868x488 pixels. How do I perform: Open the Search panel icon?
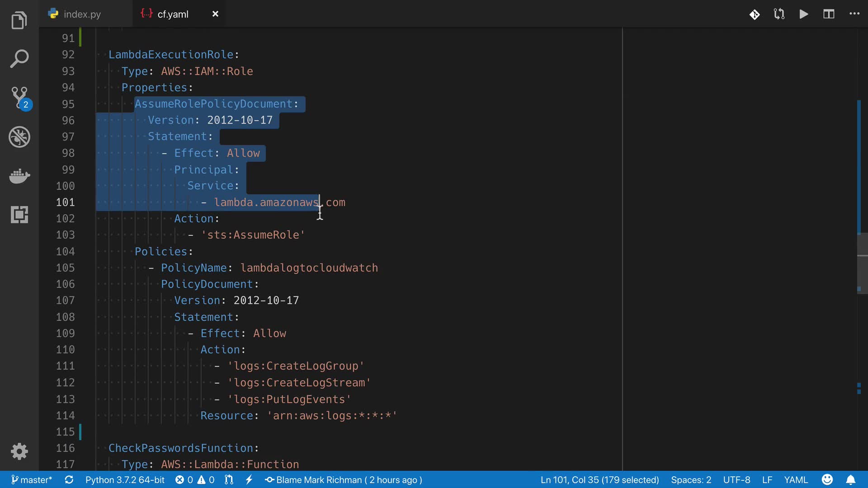click(19, 59)
